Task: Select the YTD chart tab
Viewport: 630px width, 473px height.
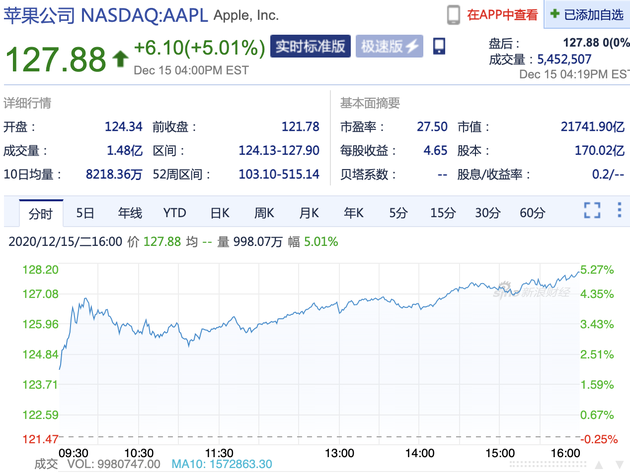Action: [x=175, y=213]
